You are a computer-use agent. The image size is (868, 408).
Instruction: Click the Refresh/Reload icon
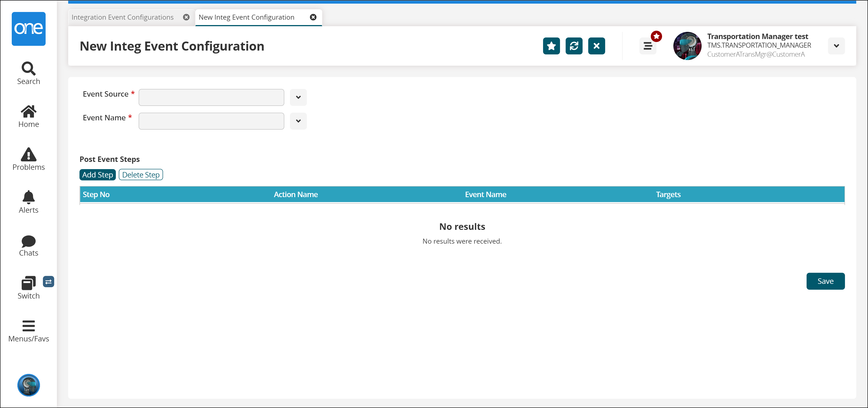574,46
